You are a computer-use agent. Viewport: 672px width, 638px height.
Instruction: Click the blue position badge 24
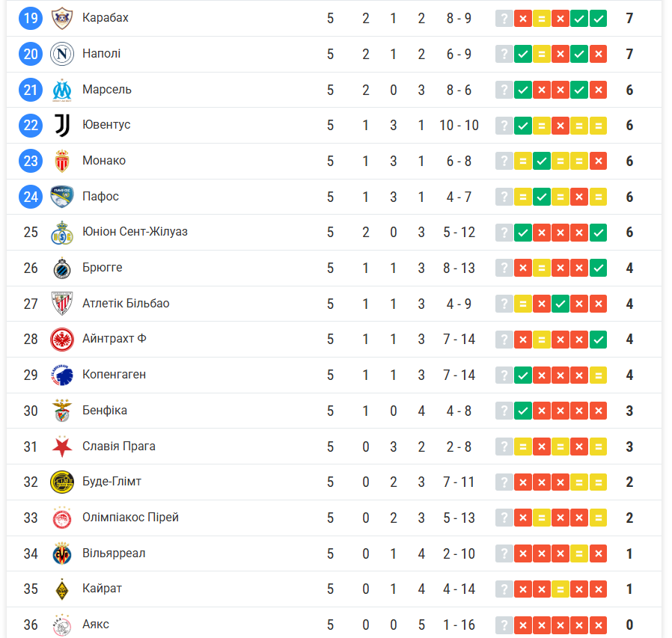click(x=31, y=197)
